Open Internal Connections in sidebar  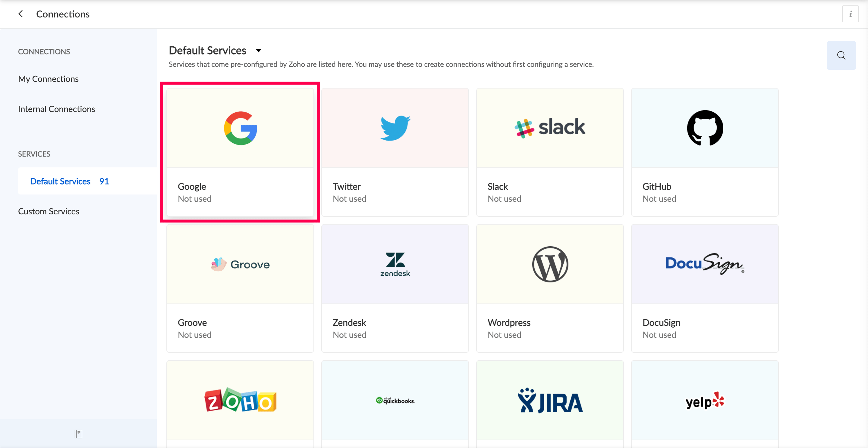(57, 109)
